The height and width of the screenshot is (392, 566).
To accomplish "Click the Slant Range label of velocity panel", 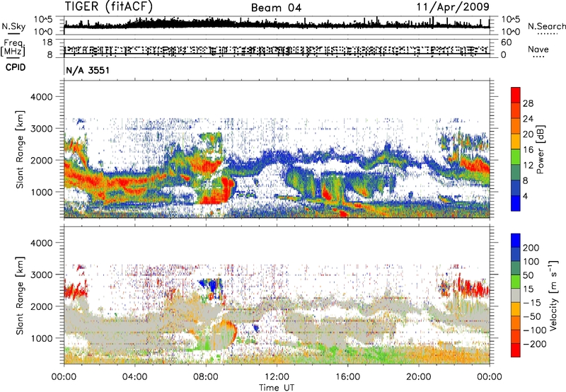I will pos(20,295).
